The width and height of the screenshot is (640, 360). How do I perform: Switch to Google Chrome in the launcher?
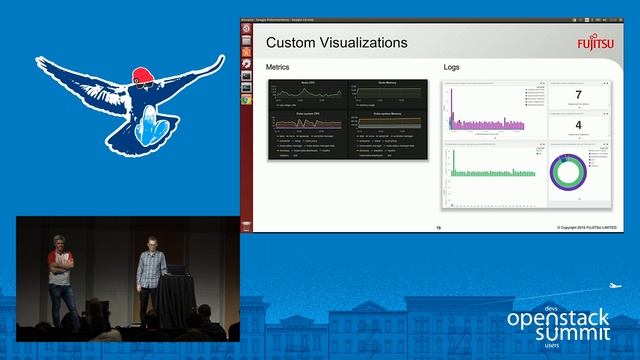click(246, 100)
